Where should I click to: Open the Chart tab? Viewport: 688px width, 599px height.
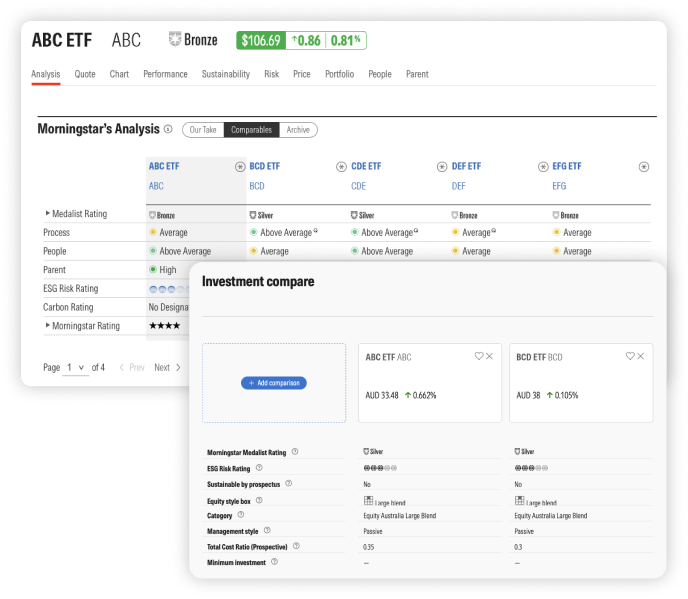pos(119,74)
